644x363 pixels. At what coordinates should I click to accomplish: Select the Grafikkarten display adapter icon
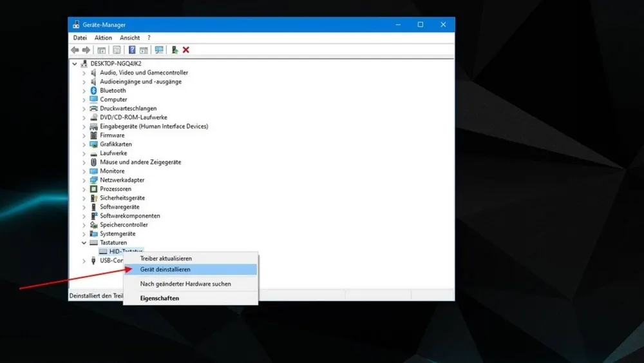click(93, 144)
